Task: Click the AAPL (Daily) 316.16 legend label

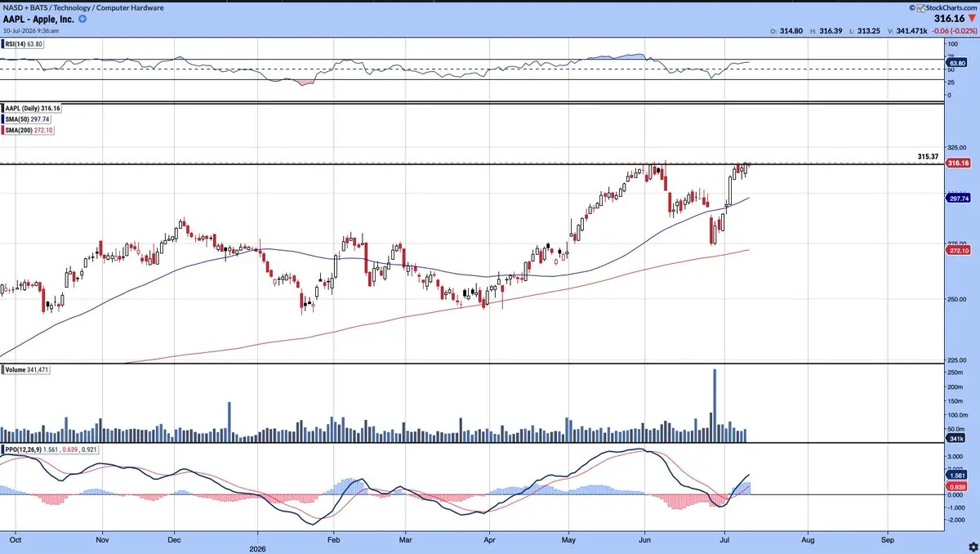Action: point(33,108)
